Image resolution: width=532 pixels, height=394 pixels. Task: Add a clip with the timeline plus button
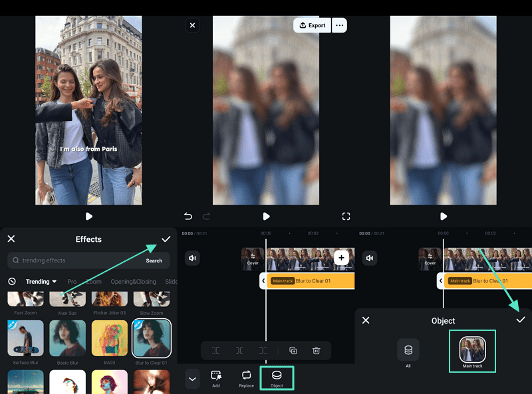(341, 258)
